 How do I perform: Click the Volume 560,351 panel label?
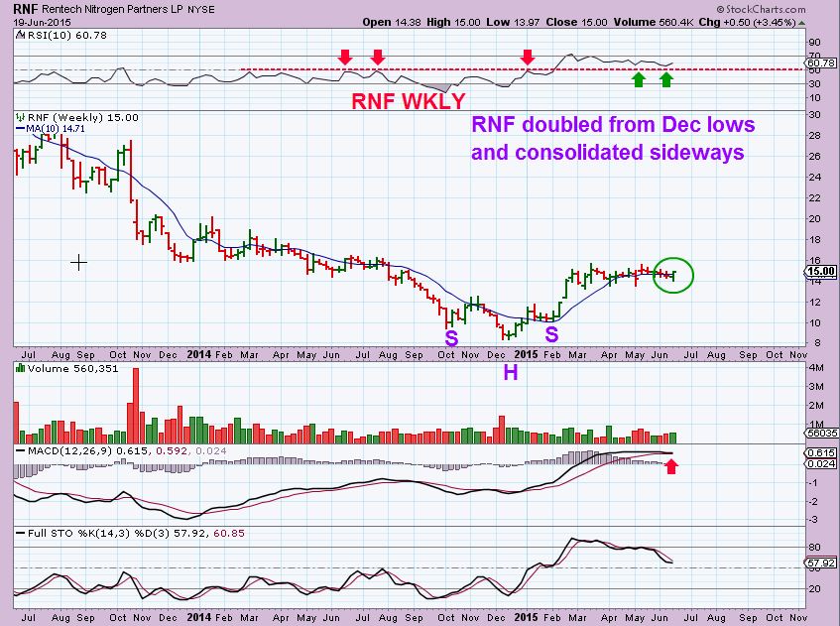click(x=72, y=368)
